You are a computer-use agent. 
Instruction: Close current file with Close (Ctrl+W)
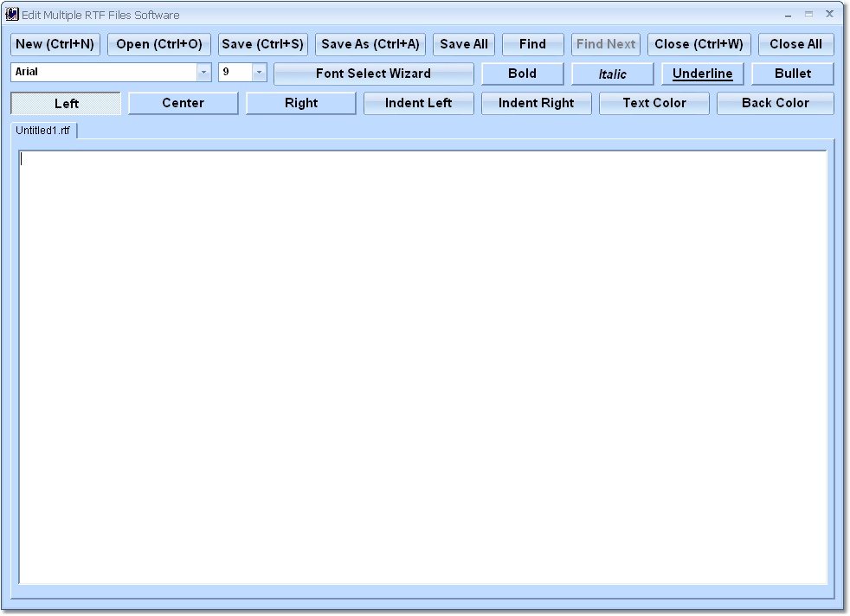[x=699, y=44]
